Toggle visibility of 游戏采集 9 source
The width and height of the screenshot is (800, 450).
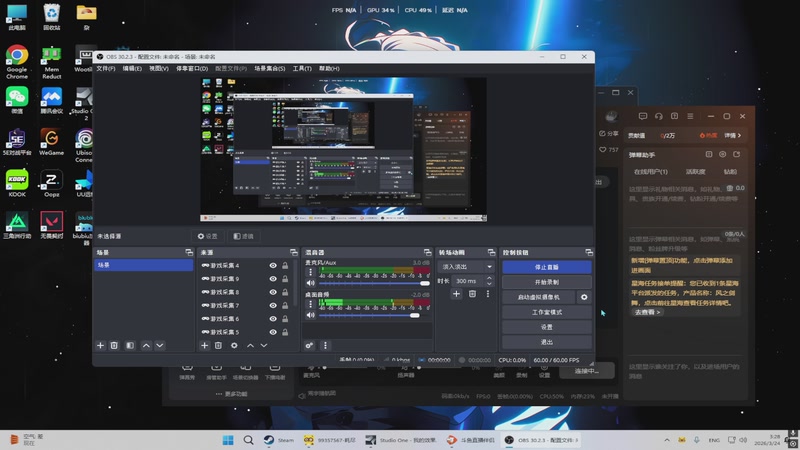click(x=273, y=279)
